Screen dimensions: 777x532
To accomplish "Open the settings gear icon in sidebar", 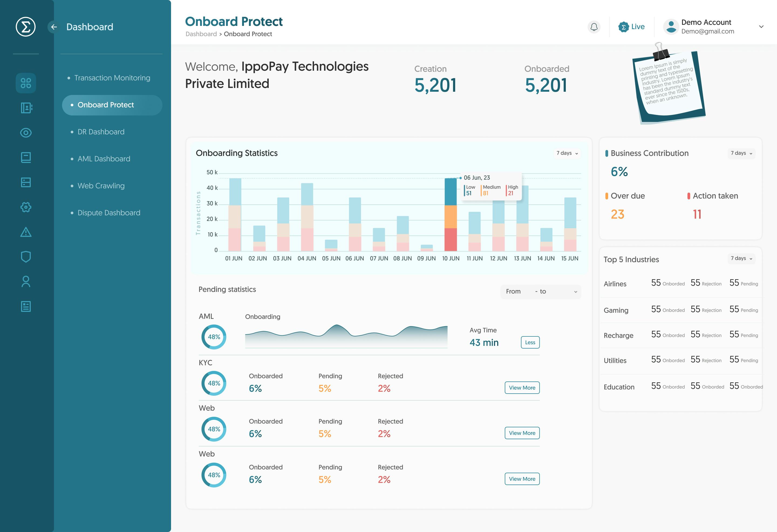I will pos(26,207).
